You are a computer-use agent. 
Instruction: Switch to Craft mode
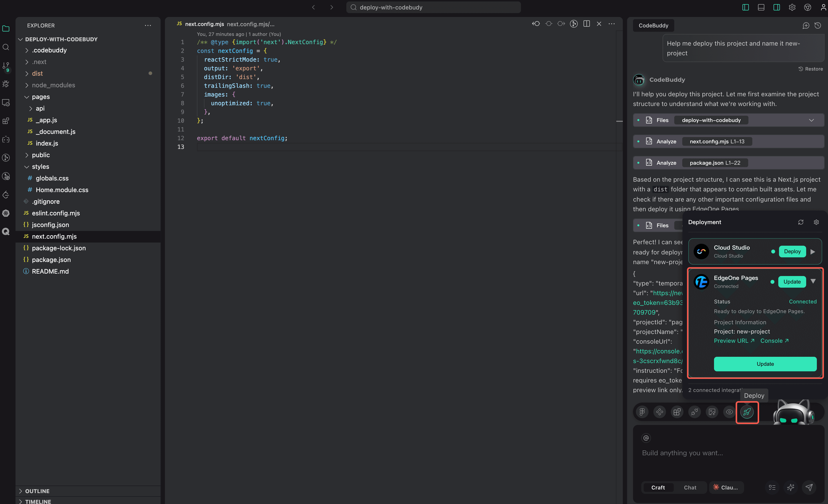point(658,487)
